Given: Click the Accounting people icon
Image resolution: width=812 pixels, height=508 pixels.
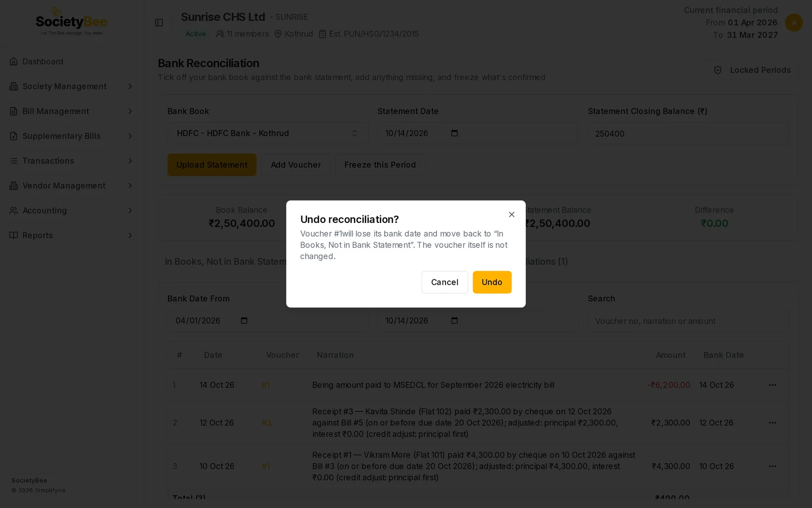Looking at the screenshot, I should (x=14, y=210).
